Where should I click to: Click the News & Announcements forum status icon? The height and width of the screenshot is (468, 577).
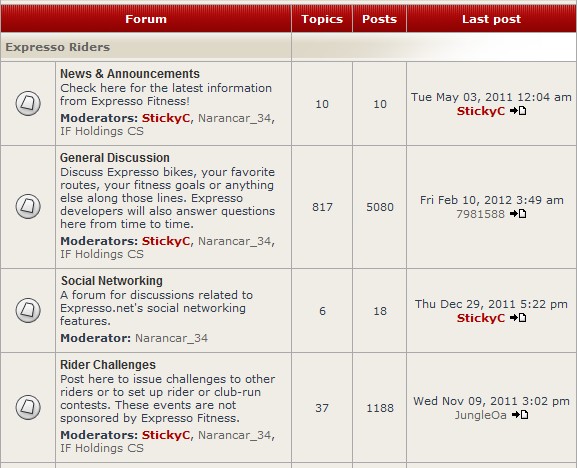click(28, 103)
